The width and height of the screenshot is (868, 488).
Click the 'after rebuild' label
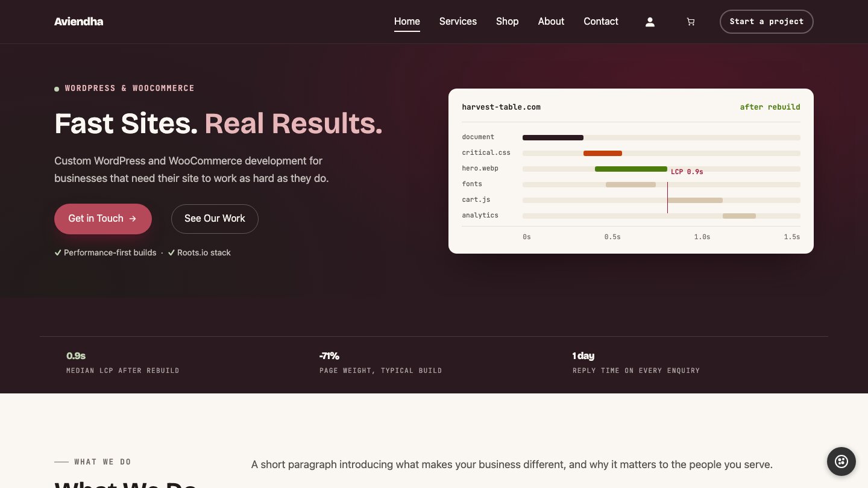click(770, 107)
